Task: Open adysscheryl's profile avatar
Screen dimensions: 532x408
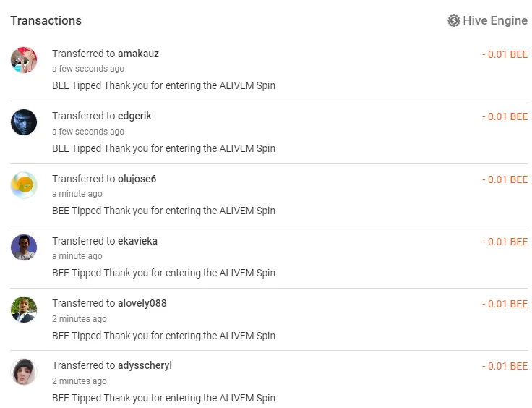Action: click(x=24, y=372)
